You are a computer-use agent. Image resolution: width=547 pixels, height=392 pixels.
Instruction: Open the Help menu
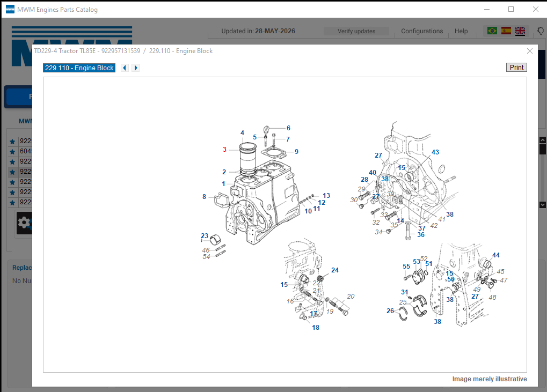point(461,31)
